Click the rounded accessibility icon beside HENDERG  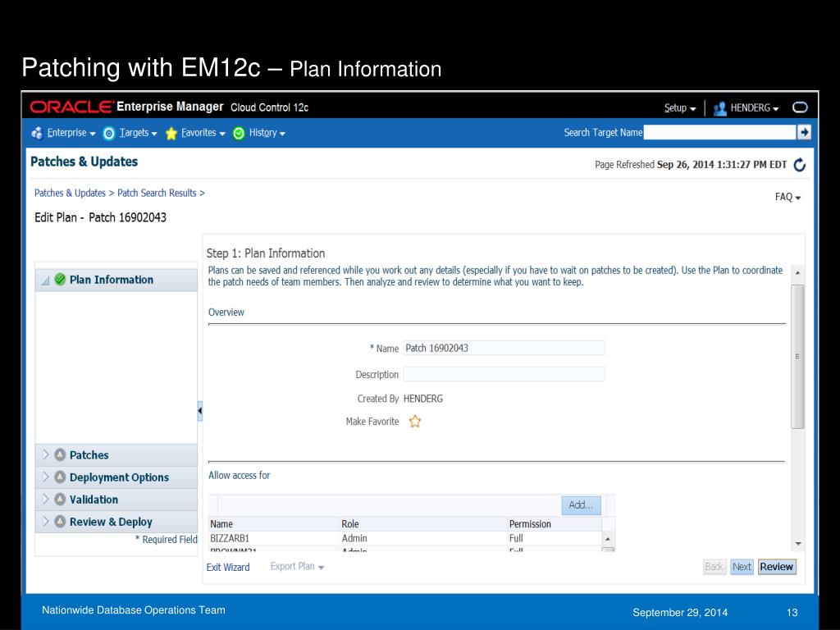point(800,107)
